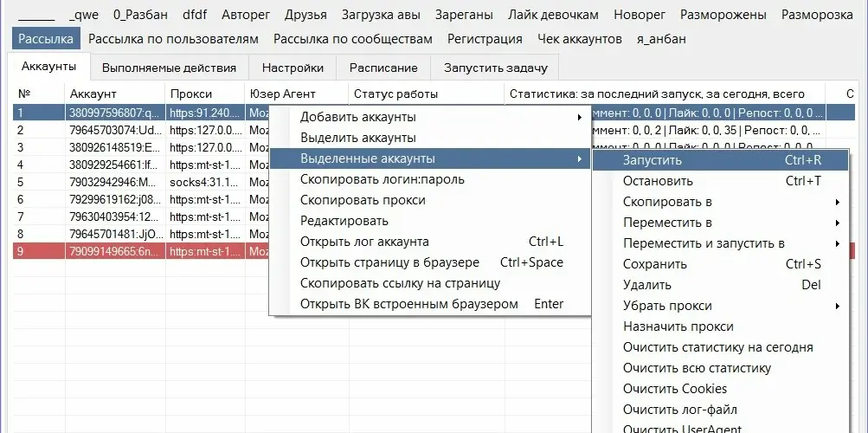868x433 pixels.
Task: Open the Авторег tab
Action: [x=246, y=15]
